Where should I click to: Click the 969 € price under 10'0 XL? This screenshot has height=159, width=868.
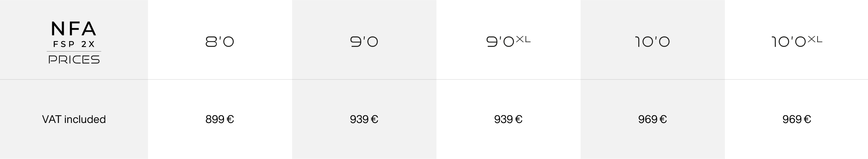797,119
